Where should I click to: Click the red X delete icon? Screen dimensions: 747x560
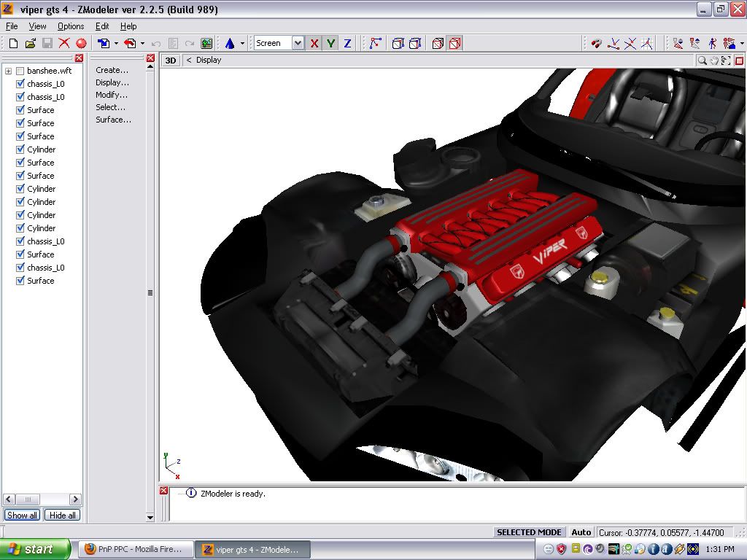click(64, 44)
